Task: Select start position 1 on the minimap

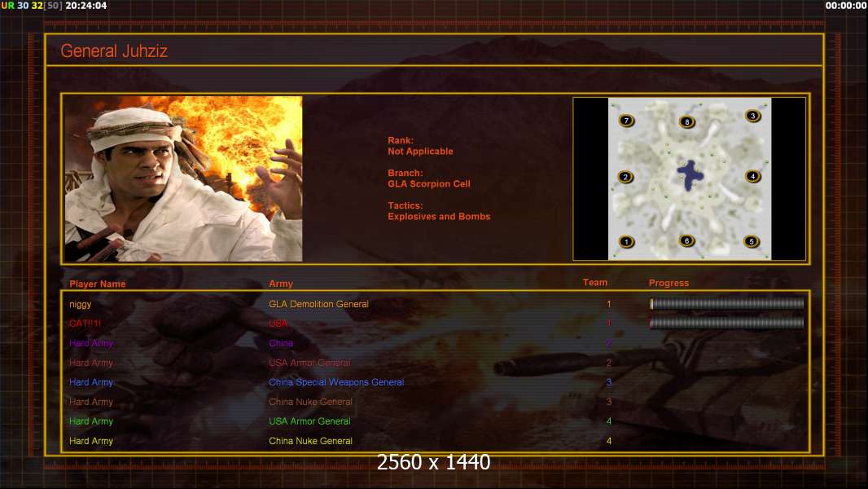Action: 626,241
